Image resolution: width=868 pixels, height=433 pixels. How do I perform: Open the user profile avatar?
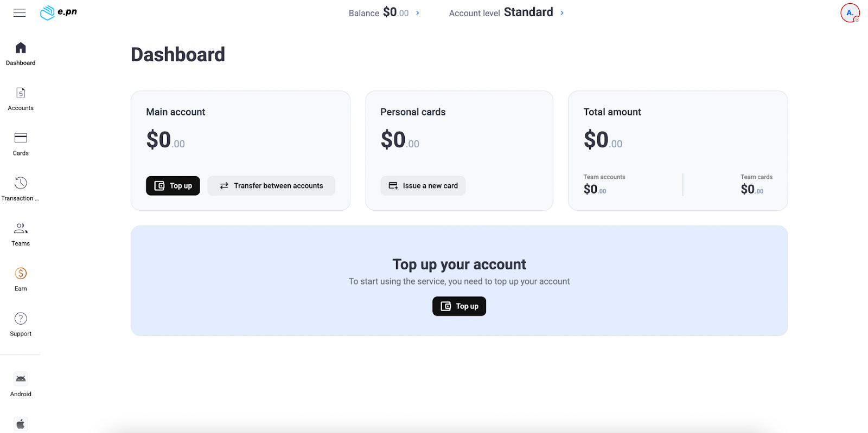[x=850, y=13]
